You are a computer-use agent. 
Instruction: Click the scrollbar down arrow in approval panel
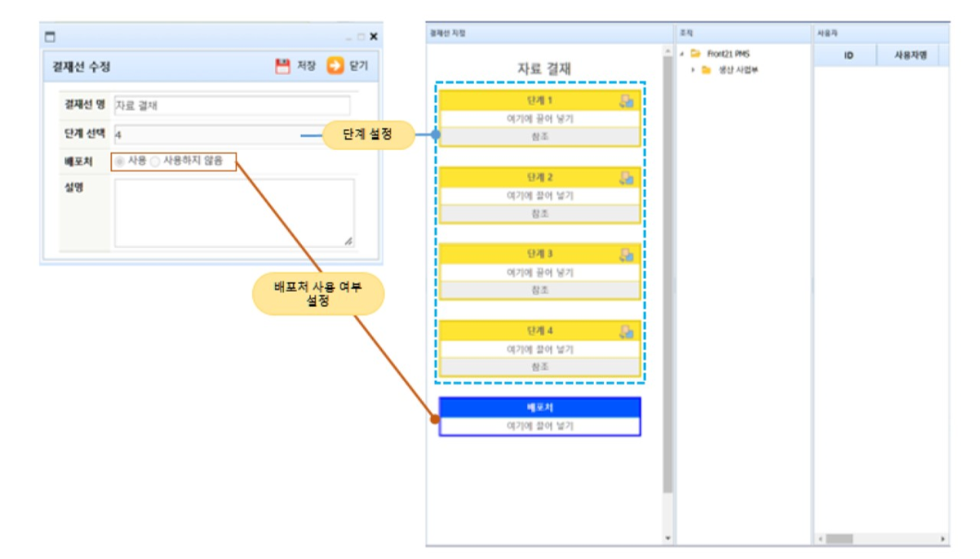pyautogui.click(x=667, y=539)
